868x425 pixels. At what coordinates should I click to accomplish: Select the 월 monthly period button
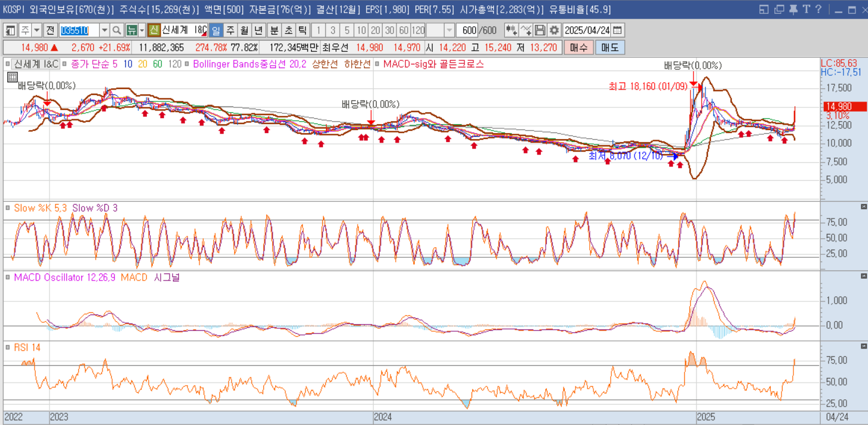pos(244,30)
